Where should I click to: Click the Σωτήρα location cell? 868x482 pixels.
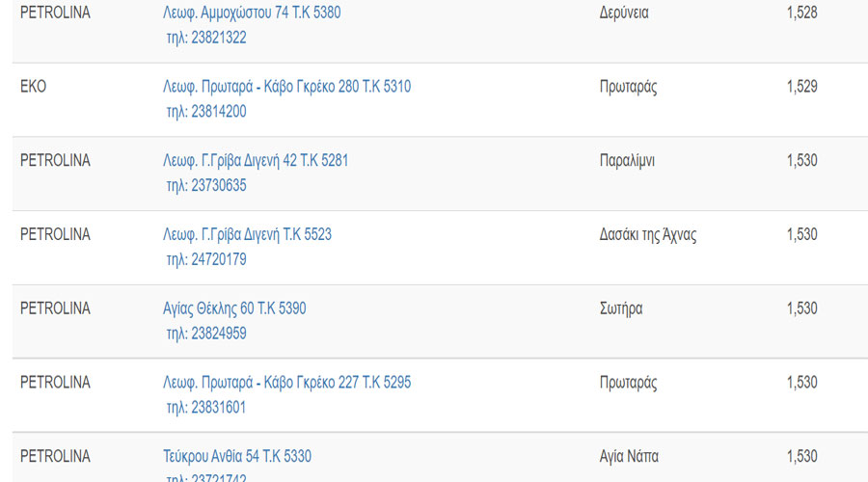[620, 308]
